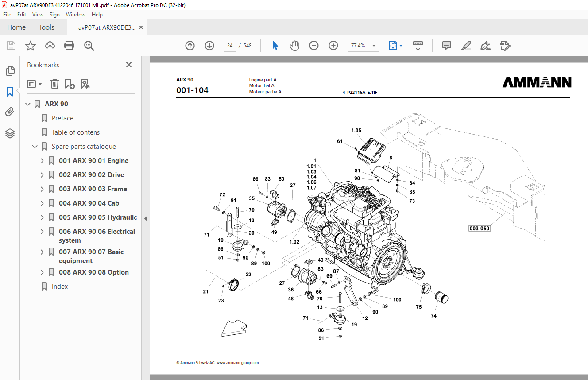
Task: Go to previous page using up arrow
Action: click(x=190, y=46)
